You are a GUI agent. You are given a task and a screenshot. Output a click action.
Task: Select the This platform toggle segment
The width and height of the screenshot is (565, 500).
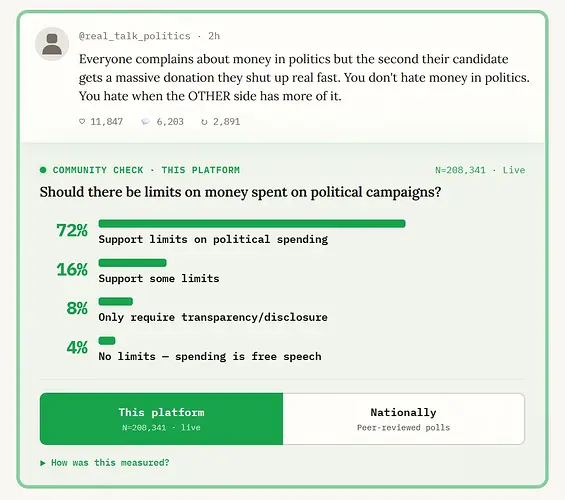(x=161, y=419)
